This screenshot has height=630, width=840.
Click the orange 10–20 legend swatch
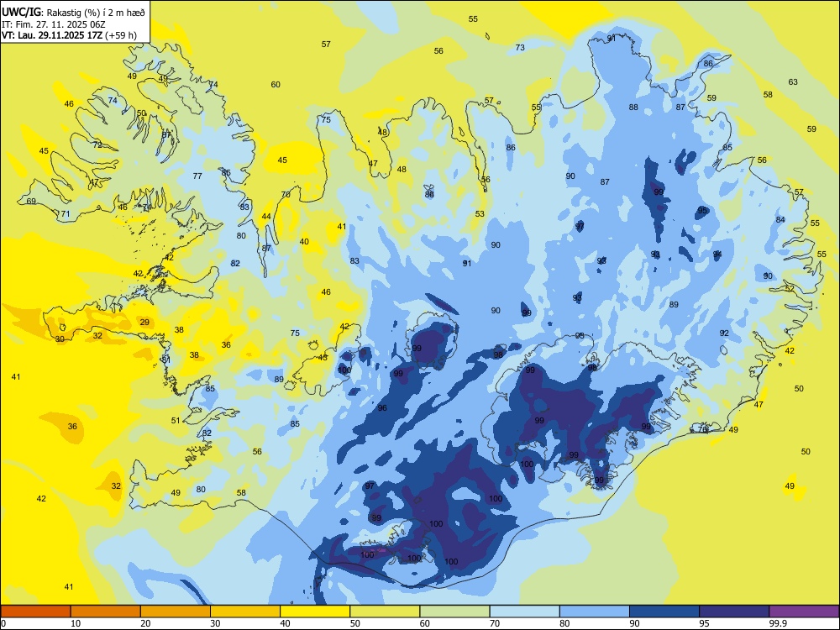pyautogui.click(x=106, y=612)
